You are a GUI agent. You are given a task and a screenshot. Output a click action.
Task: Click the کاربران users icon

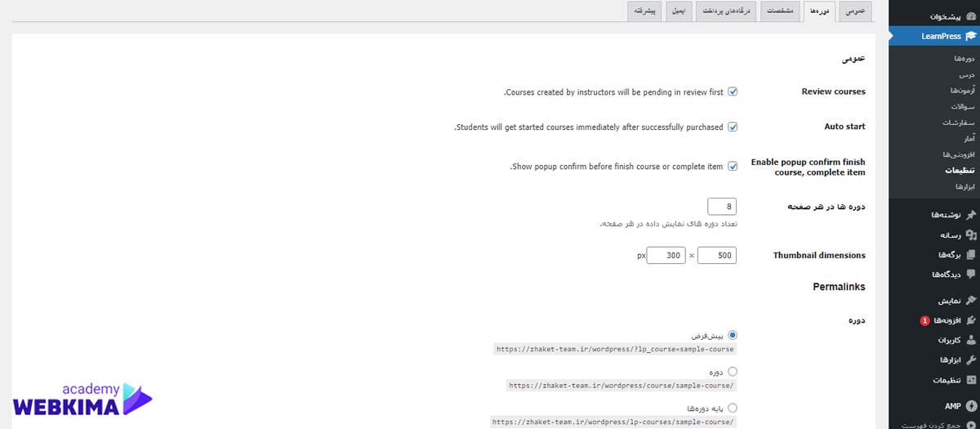(970, 340)
